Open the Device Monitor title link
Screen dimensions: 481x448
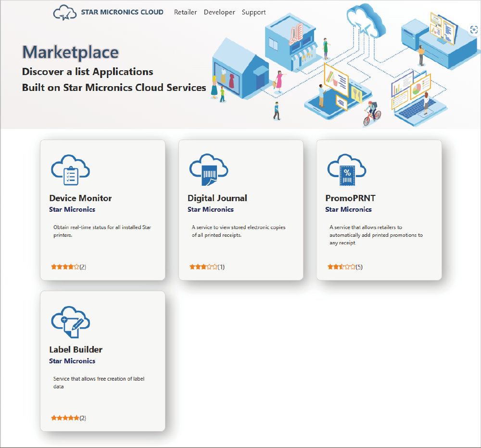[x=80, y=198]
